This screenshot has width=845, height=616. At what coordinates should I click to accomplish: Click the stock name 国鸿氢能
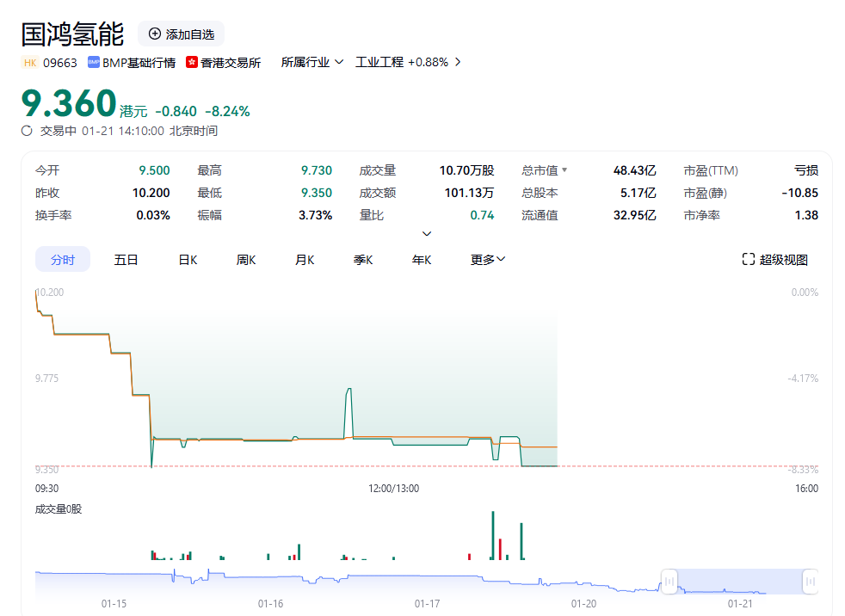(x=73, y=34)
